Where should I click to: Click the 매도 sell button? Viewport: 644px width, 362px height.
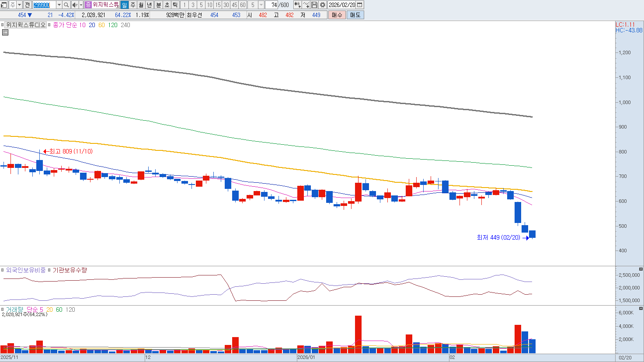355,15
